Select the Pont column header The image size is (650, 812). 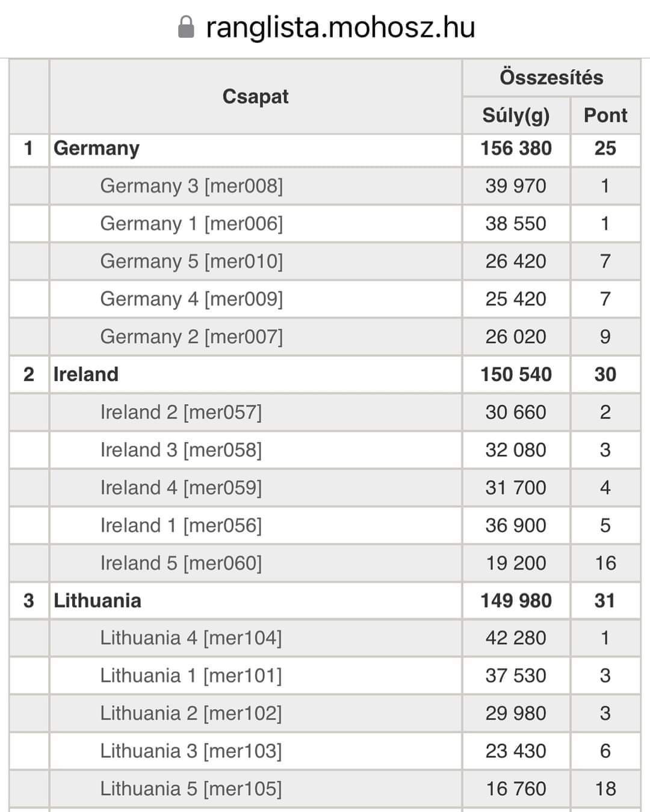coord(605,115)
